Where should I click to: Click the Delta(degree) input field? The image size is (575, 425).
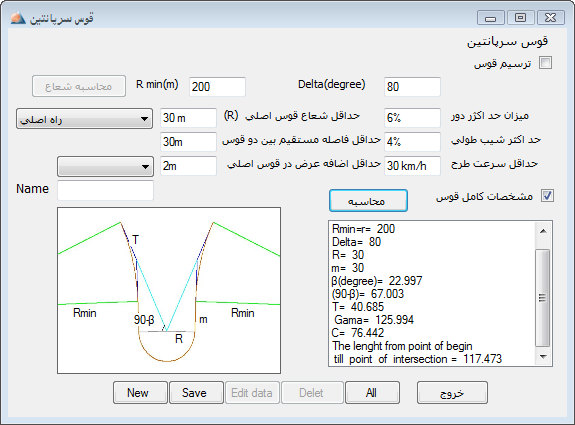tap(412, 87)
